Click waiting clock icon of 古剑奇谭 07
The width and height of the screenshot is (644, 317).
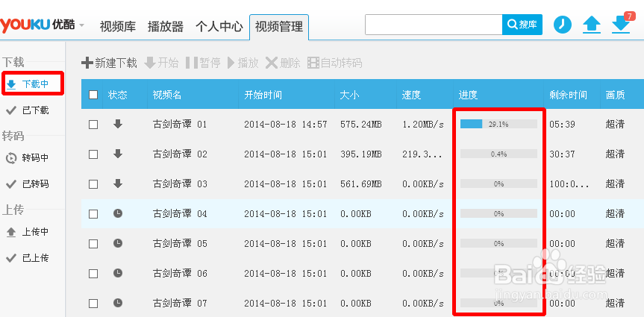[118, 303]
